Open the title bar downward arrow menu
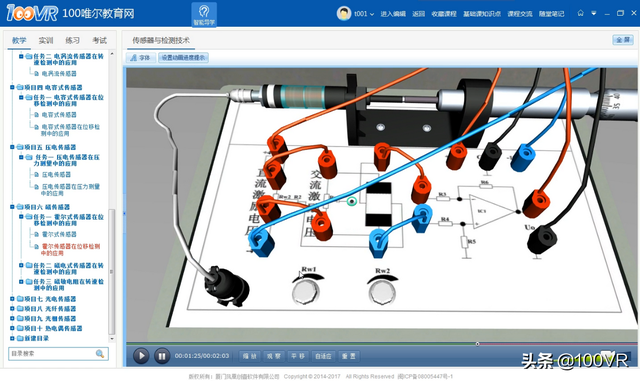Viewport: 640px width, 381px height. pyautogui.click(x=593, y=13)
